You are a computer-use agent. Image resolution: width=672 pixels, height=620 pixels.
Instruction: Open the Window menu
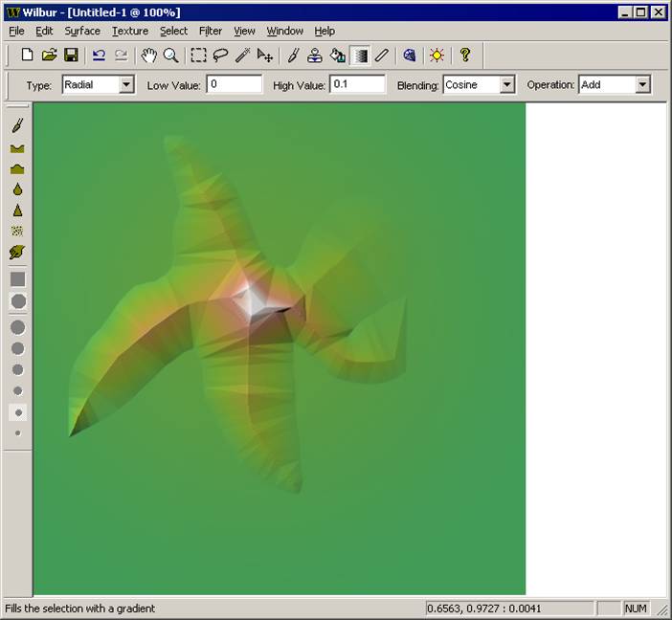point(284,31)
